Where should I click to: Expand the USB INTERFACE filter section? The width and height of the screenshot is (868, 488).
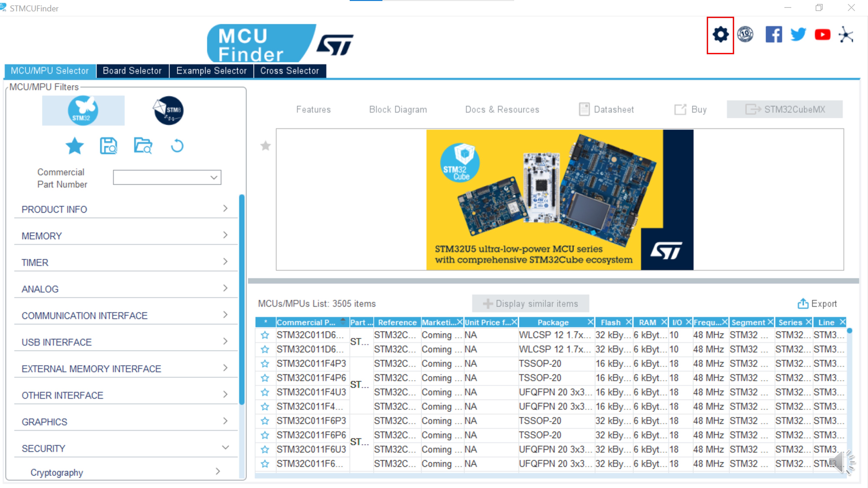126,342
